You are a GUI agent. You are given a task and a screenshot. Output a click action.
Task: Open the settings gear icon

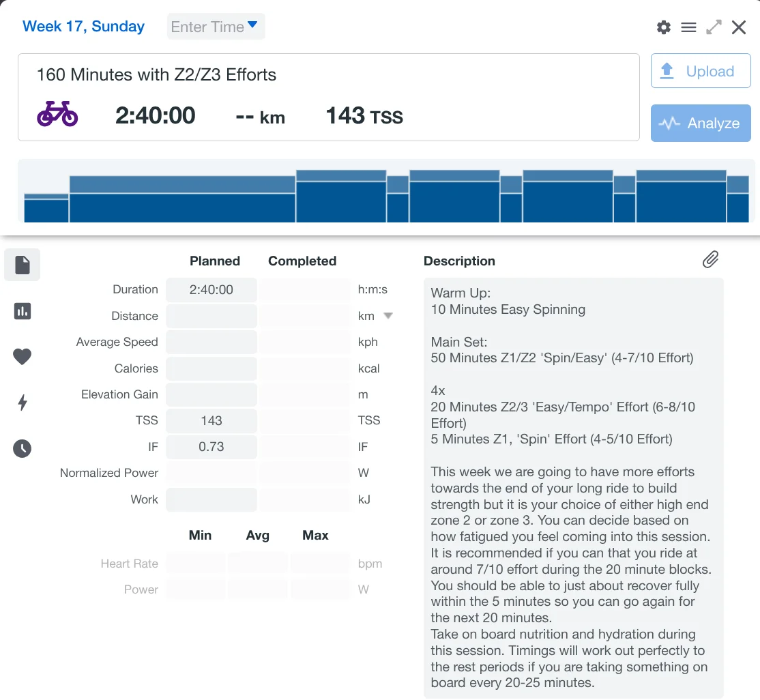point(664,27)
